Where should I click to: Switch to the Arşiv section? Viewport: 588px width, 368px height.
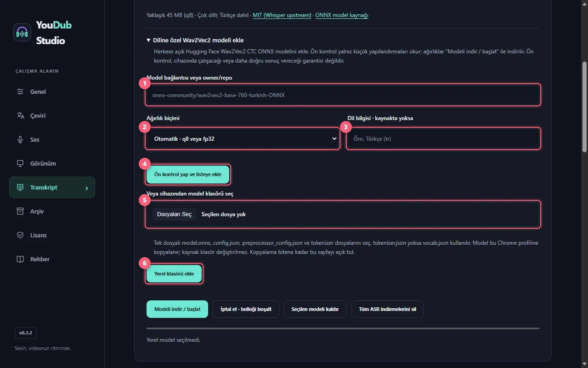click(x=52, y=211)
